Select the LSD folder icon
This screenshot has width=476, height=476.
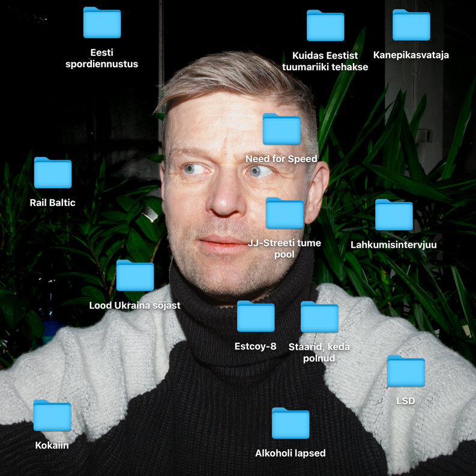[405, 371]
